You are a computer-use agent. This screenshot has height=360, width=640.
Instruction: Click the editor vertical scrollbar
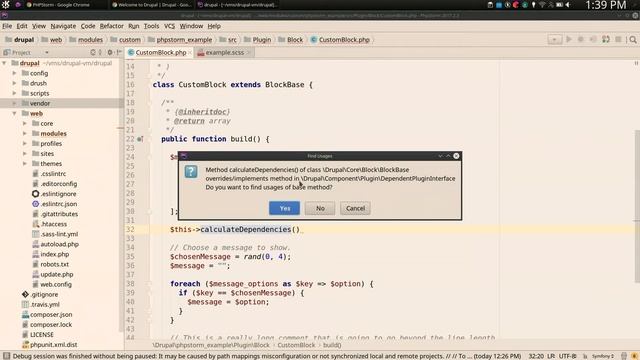(637, 206)
